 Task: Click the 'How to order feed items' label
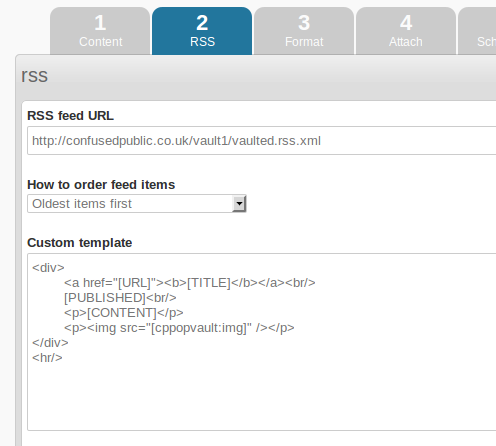[101, 185]
